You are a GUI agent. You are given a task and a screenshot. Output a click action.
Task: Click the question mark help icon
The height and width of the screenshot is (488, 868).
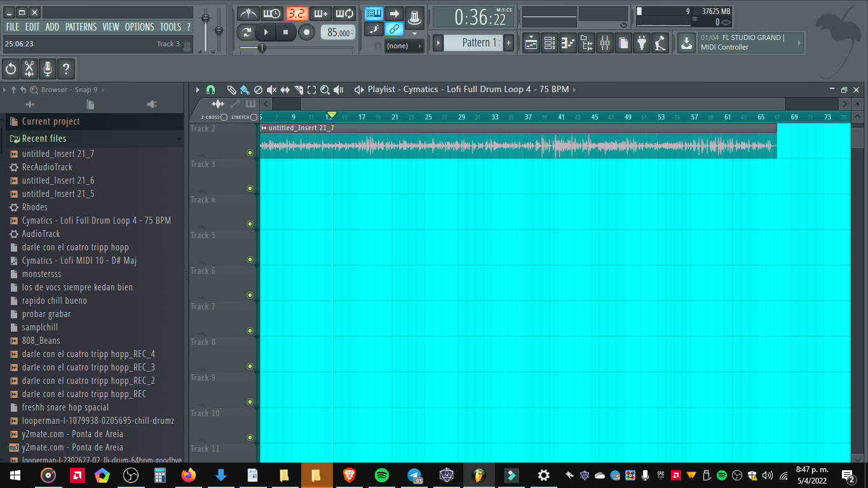[66, 69]
